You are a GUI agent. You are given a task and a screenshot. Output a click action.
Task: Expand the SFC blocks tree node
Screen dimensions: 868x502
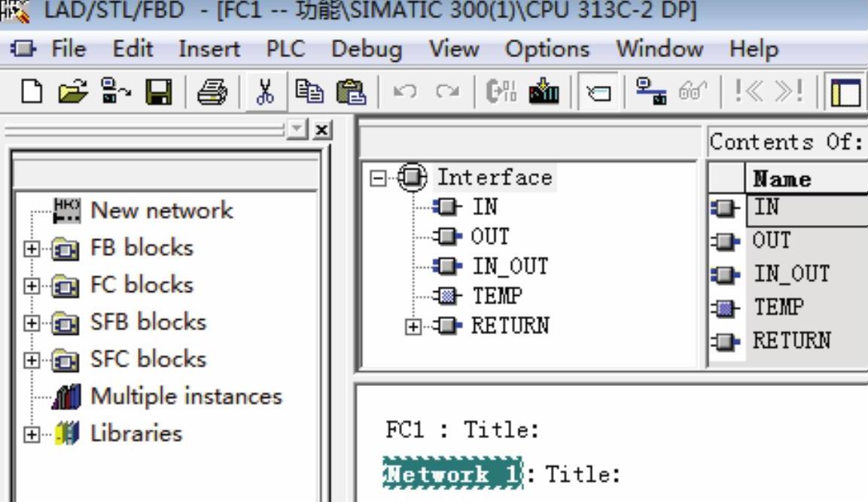click(x=32, y=361)
